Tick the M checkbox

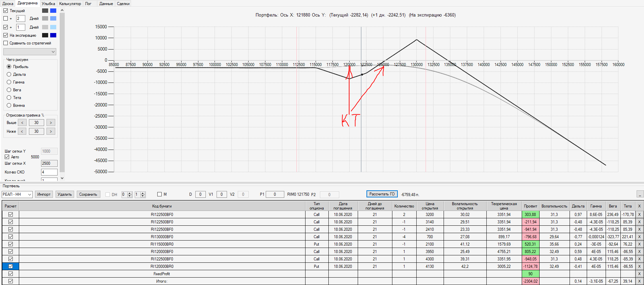point(160,194)
